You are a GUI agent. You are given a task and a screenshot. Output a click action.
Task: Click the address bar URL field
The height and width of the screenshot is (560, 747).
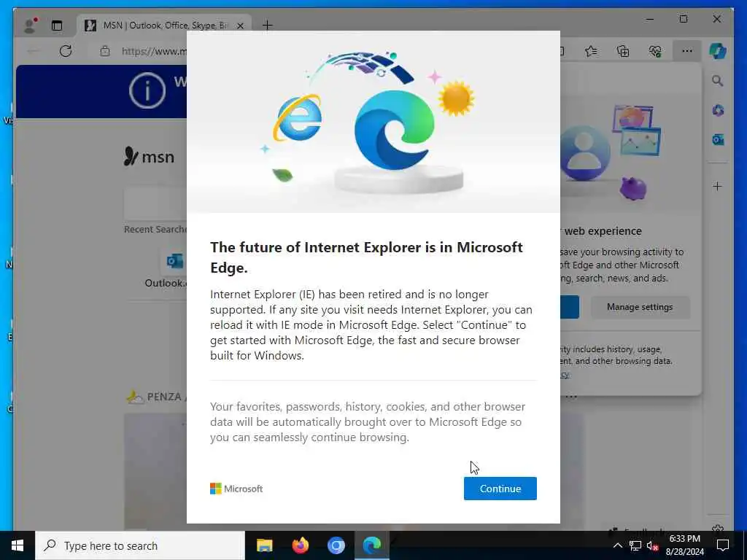(153, 51)
